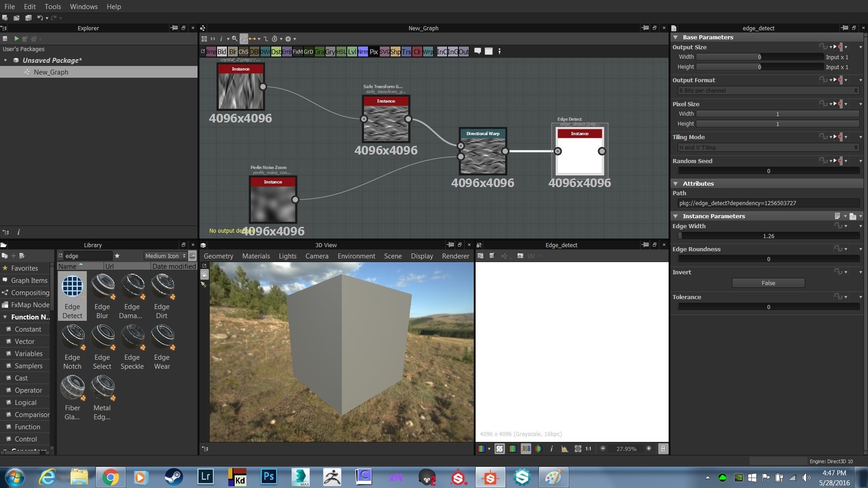Show histogram in the Edge_detect 2D view
This screenshot has height=488, width=868.
565,449
